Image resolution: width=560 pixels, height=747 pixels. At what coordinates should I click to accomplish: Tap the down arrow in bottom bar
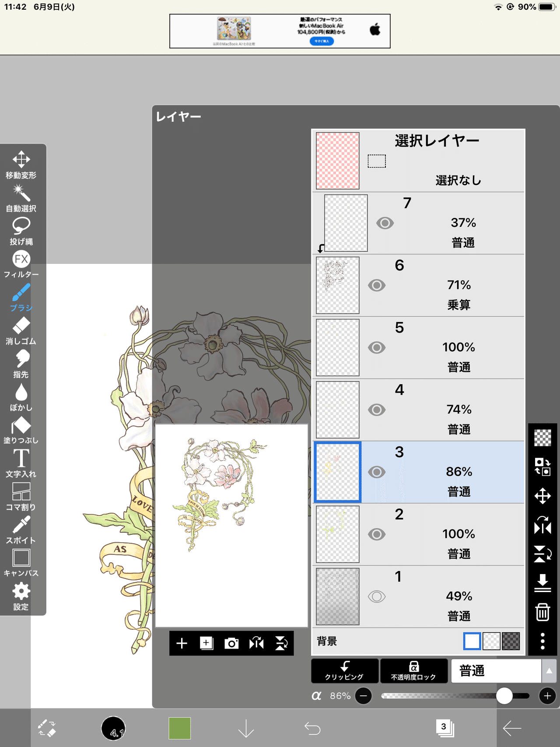[246, 728]
